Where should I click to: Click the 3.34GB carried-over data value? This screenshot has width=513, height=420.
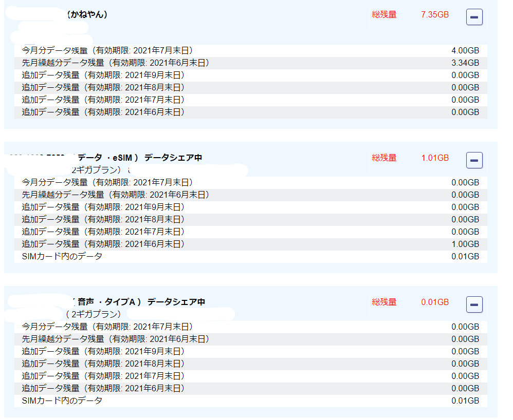(x=465, y=63)
